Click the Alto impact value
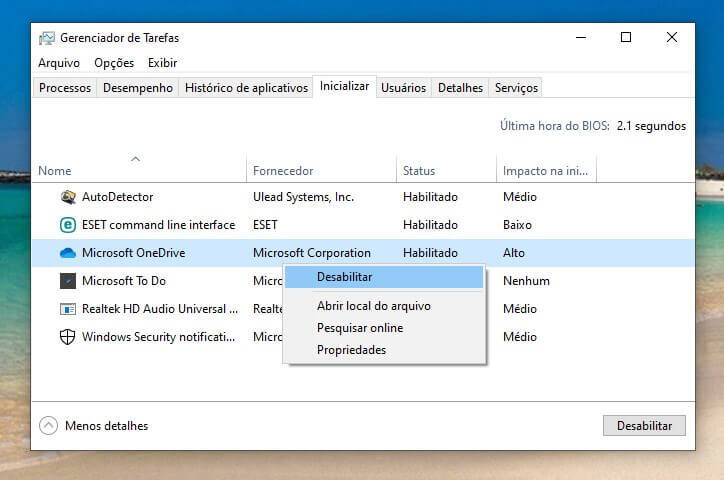The height and width of the screenshot is (480, 724). point(514,253)
